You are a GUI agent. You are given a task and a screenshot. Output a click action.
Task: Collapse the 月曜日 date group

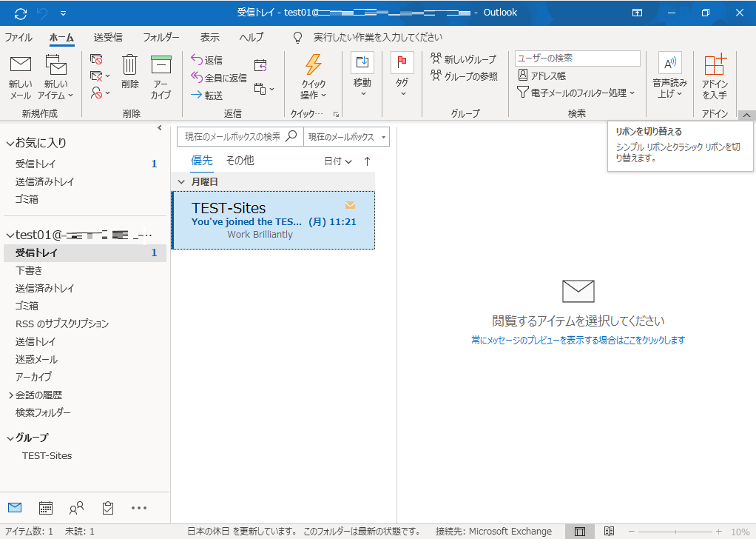(x=181, y=182)
